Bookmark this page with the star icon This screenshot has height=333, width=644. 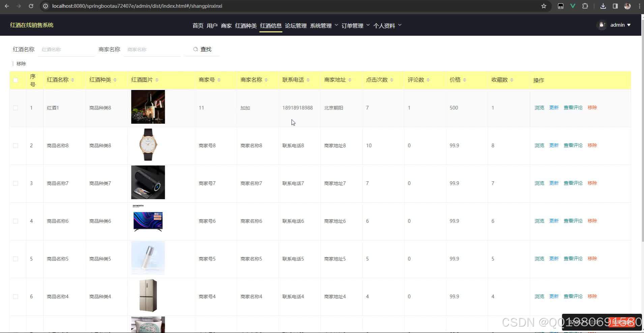point(544,6)
